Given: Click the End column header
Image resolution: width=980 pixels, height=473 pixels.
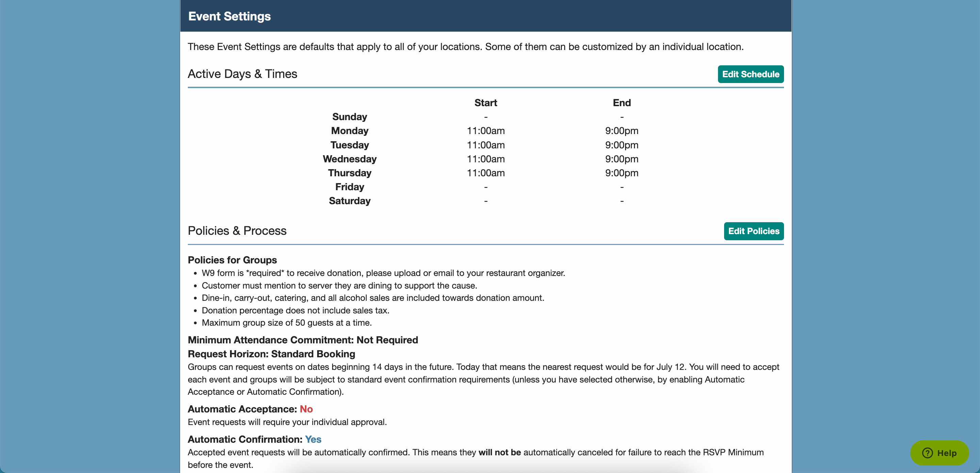Looking at the screenshot, I should [621, 103].
